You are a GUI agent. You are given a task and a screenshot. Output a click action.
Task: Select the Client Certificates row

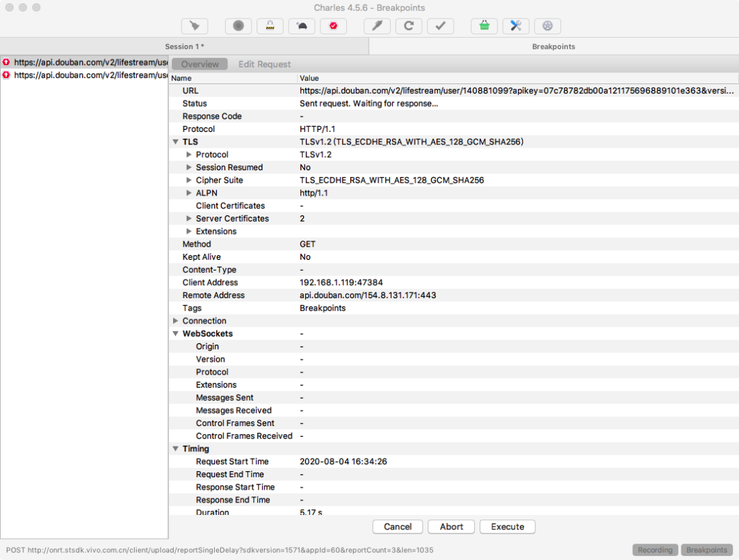454,206
